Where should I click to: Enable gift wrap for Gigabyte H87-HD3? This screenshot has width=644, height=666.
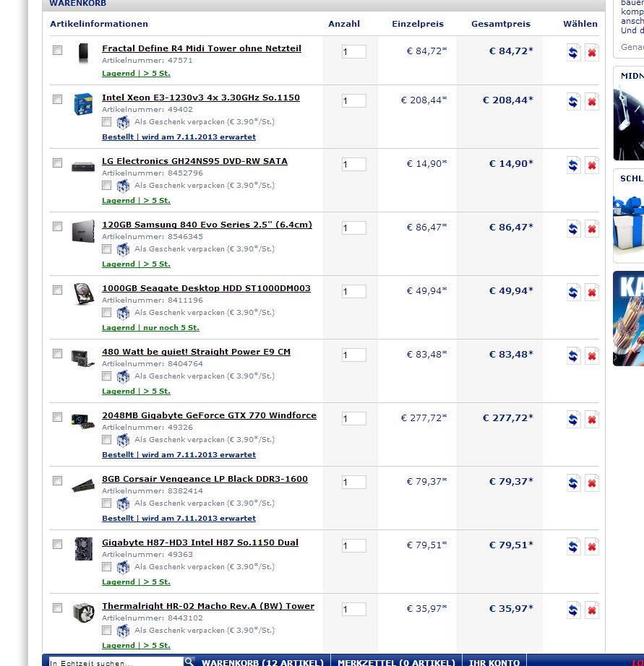coord(107,566)
